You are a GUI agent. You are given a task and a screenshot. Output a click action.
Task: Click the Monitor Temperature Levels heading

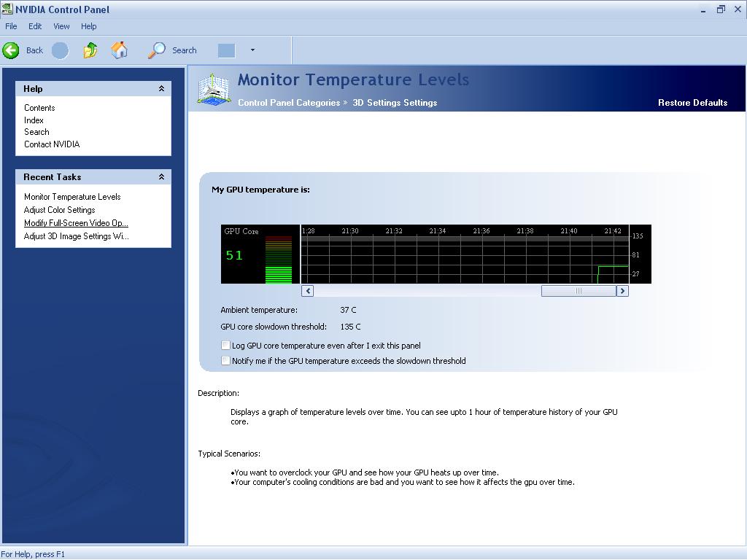coord(354,79)
